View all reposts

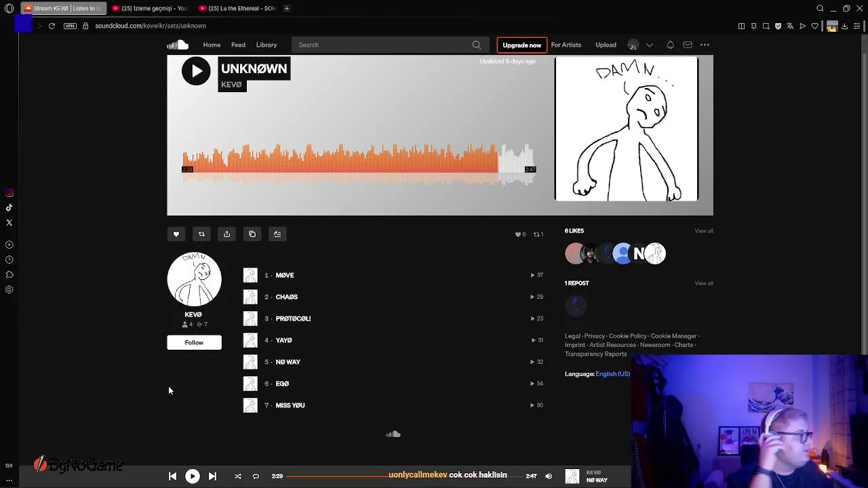[x=703, y=283]
